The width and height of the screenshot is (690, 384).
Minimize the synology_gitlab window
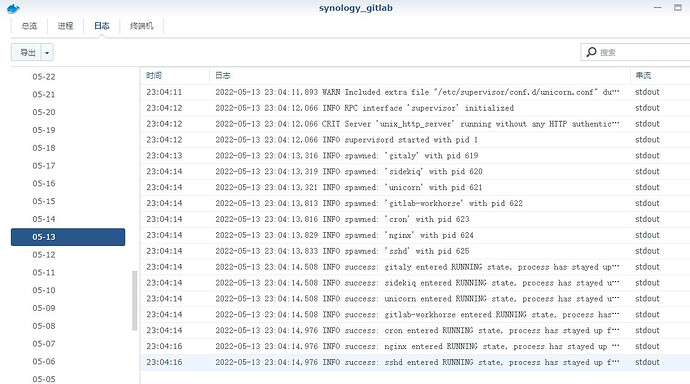(x=657, y=7)
